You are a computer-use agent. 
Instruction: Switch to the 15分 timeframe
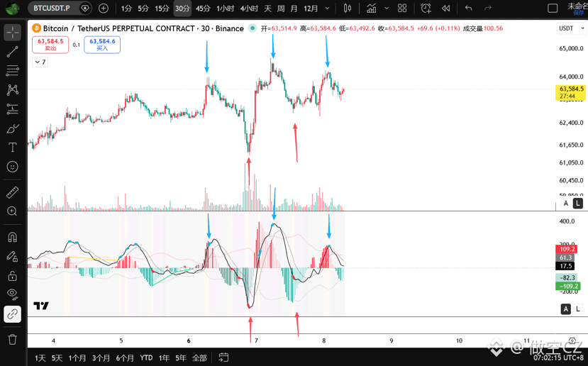pos(162,9)
